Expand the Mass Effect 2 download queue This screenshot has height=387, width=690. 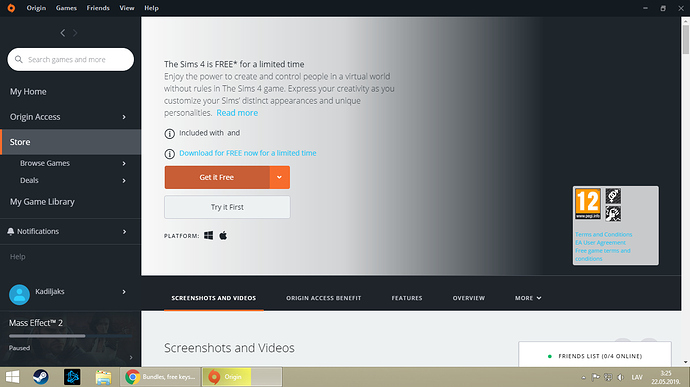[x=131, y=358]
